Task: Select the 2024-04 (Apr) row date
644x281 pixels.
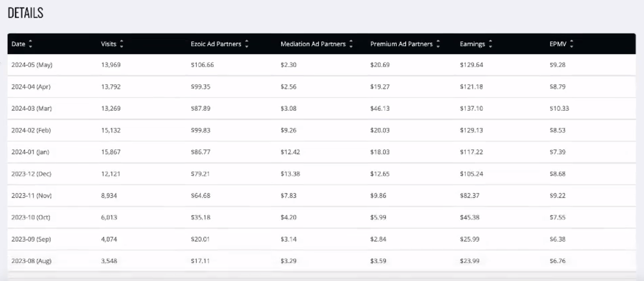Action: 31,87
